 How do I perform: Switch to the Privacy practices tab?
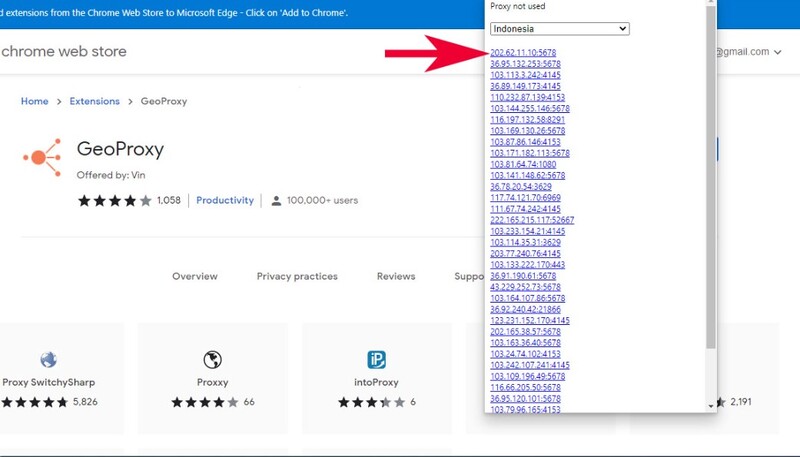click(297, 276)
